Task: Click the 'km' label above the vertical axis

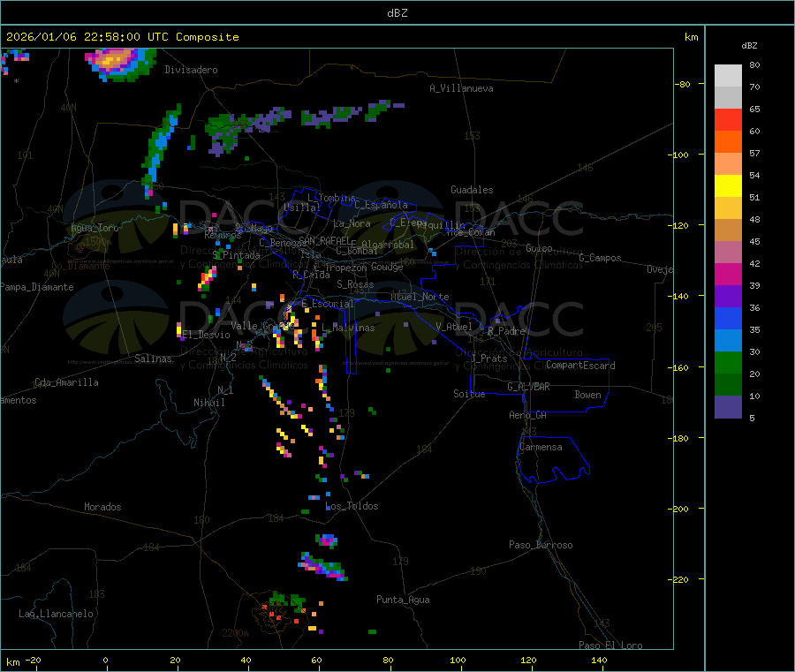Action: [x=691, y=37]
